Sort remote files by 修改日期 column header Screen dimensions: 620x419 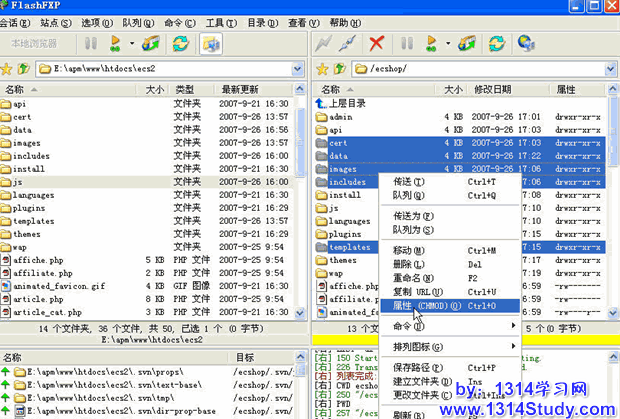492,89
